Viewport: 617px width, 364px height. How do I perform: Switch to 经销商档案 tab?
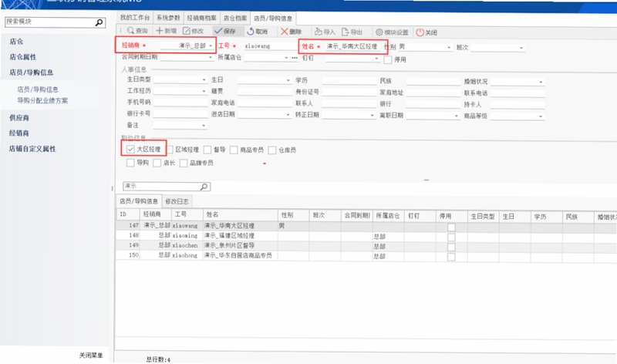click(x=201, y=18)
